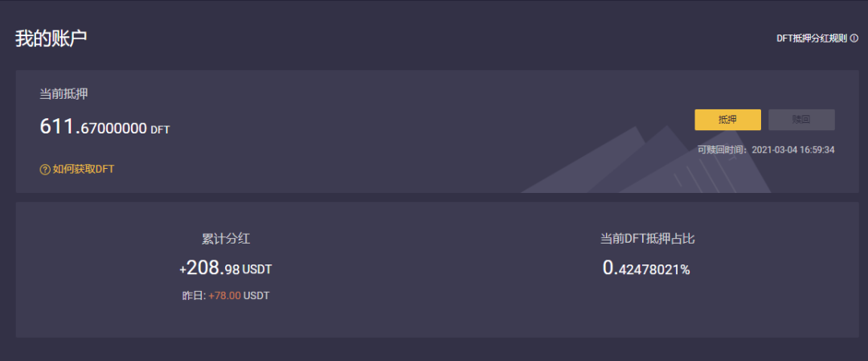
Task: Click yesterday's +78.00 dividend value
Action: point(225,296)
